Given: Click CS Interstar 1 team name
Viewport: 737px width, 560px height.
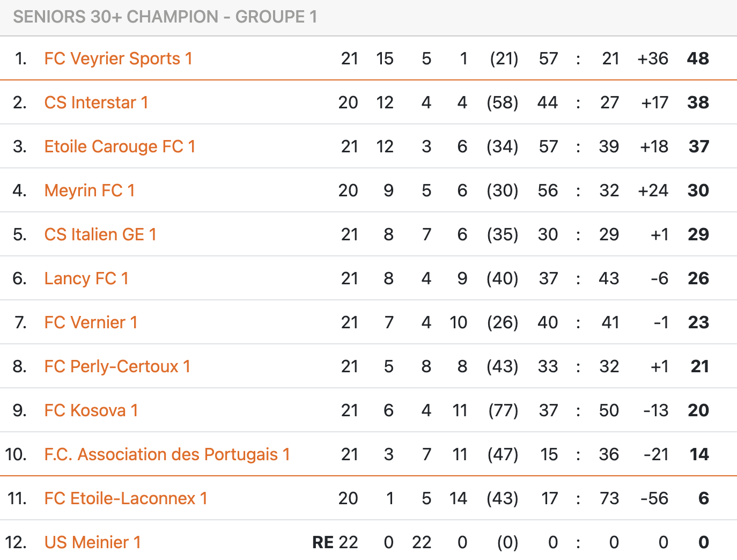Looking at the screenshot, I should (96, 102).
